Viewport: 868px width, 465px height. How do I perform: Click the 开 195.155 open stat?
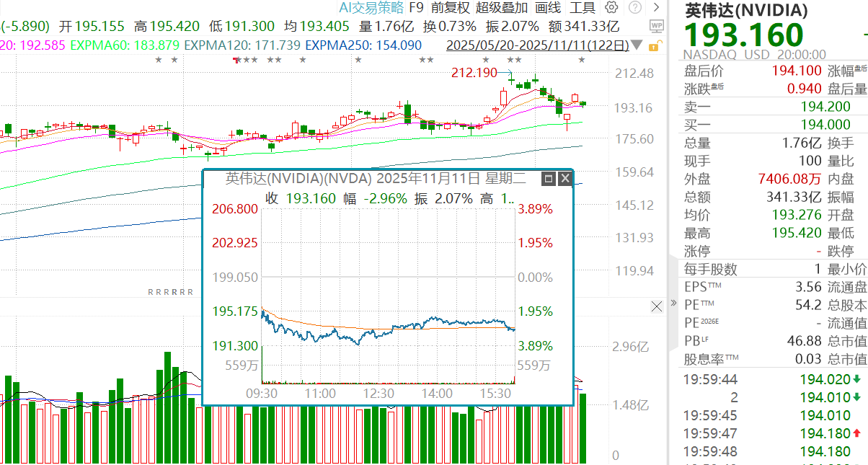[x=92, y=27]
